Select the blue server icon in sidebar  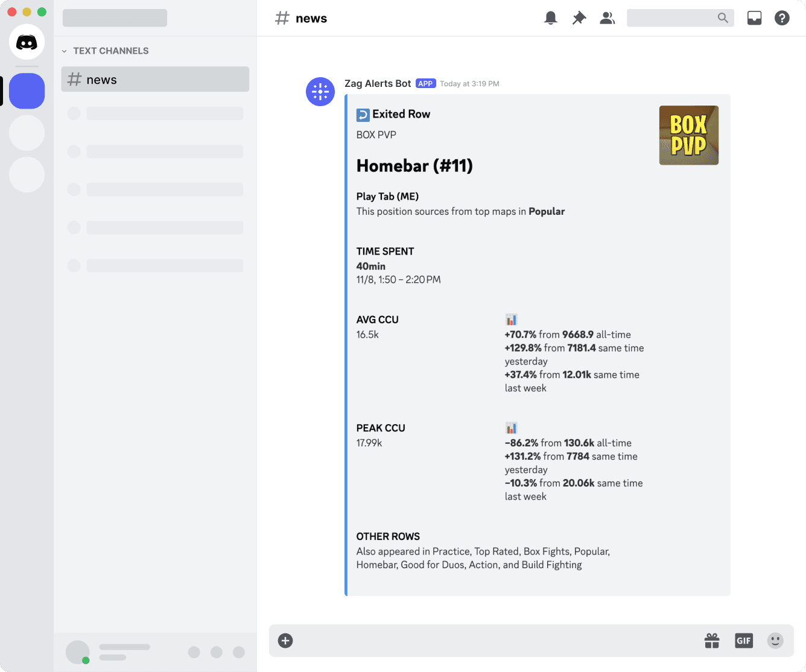point(27,91)
